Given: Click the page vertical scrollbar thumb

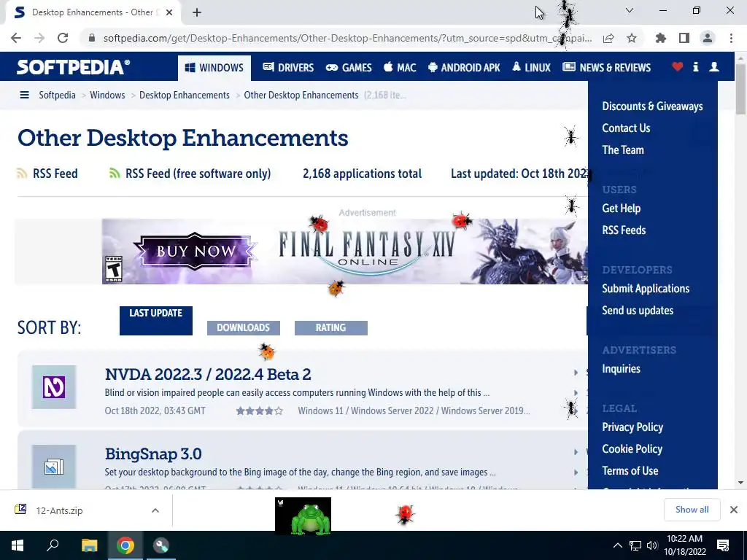Looking at the screenshot, I should tap(740, 88).
